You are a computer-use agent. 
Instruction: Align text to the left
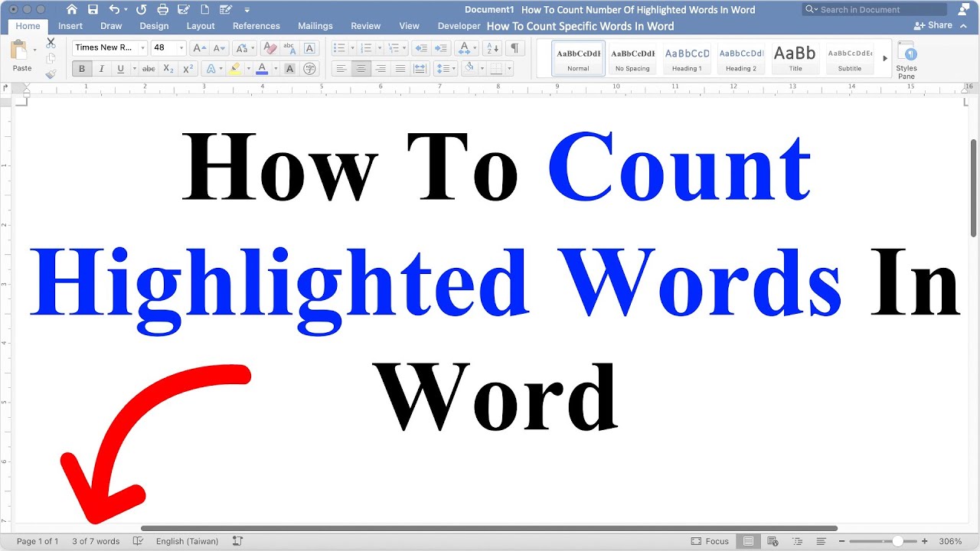pyautogui.click(x=341, y=69)
